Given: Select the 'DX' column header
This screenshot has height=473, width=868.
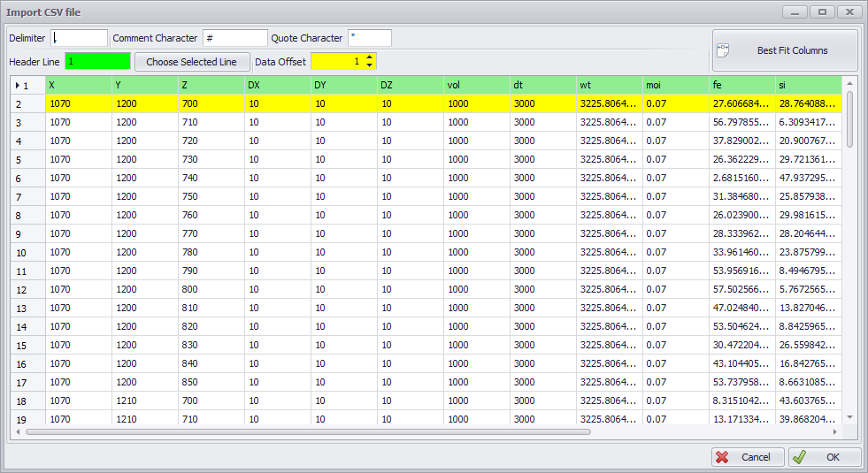Looking at the screenshot, I should pos(277,85).
